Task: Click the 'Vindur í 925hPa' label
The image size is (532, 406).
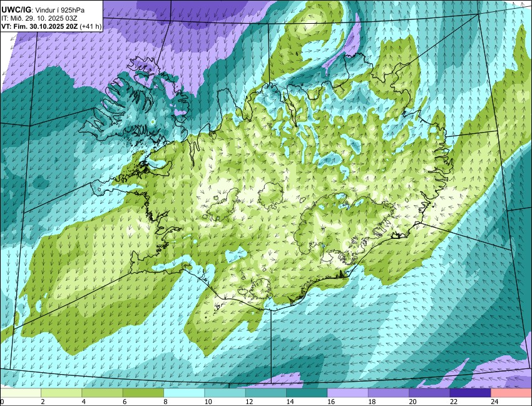Action: point(60,10)
